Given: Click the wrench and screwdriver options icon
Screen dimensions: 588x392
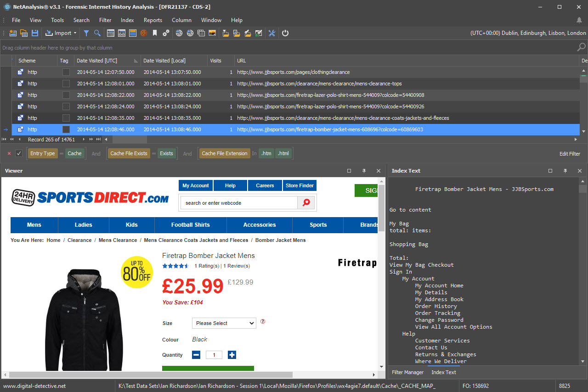Looking at the screenshot, I should 271,33.
